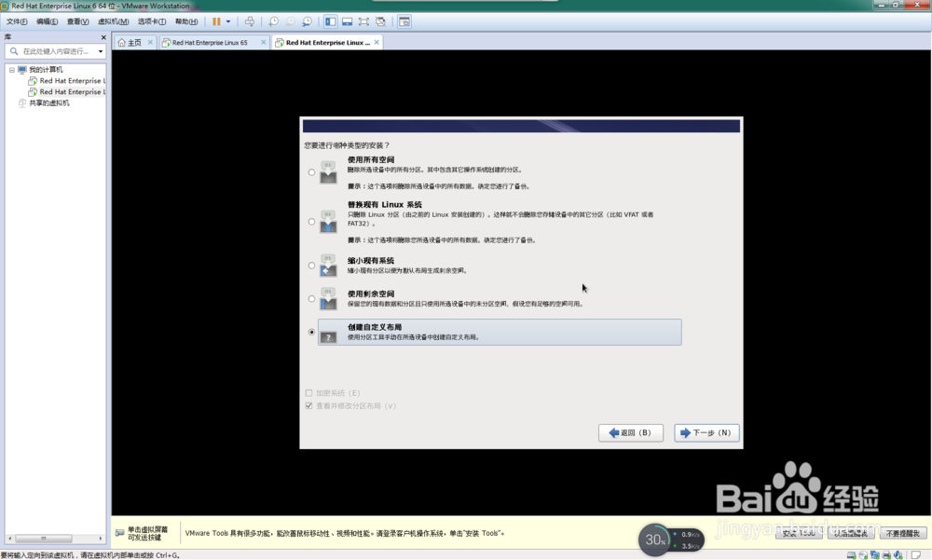Click the printer status bar icon
The image size is (932, 560).
pyautogui.click(x=887, y=555)
